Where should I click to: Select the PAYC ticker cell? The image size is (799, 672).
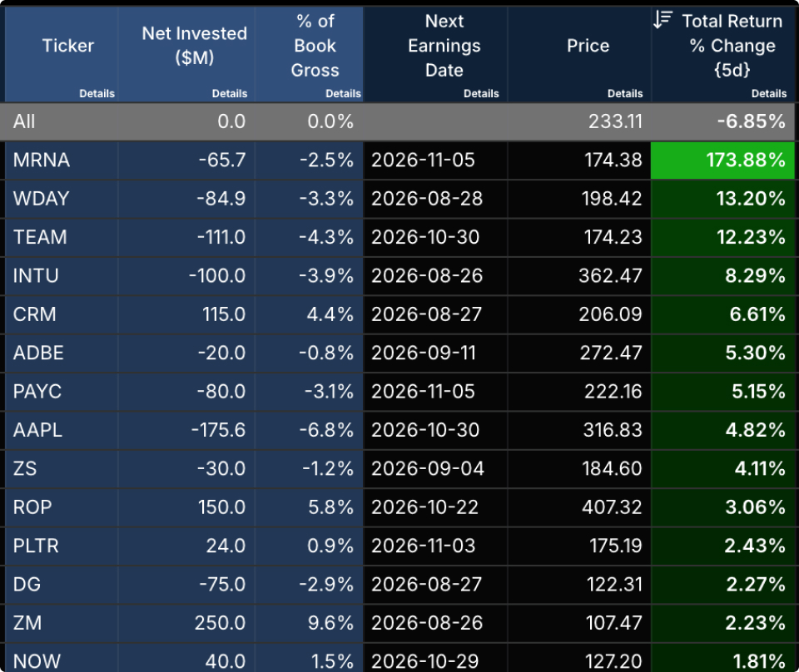click(x=62, y=392)
